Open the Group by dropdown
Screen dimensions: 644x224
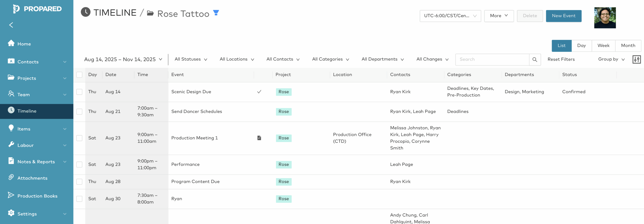click(611, 59)
